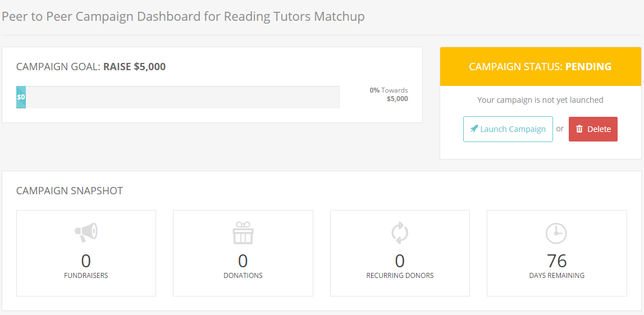
Task: Click the megaphone Fundraisers icon
Action: pos(86,232)
